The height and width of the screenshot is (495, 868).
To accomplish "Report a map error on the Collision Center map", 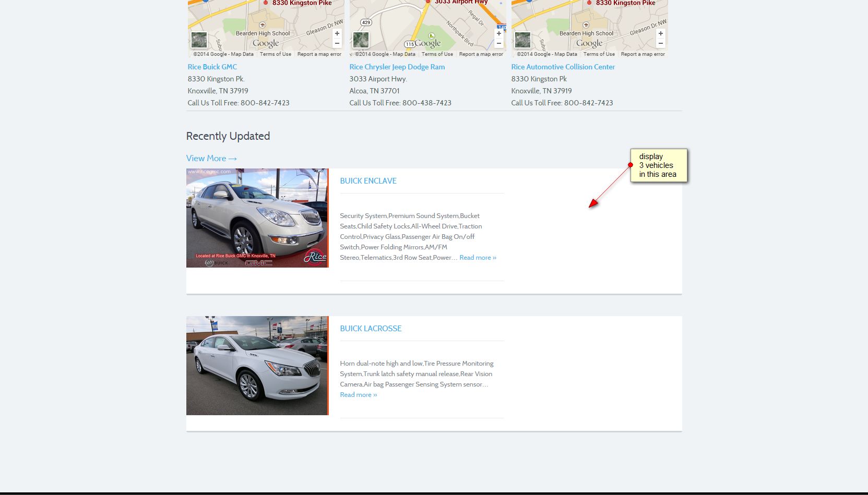I will click(x=643, y=54).
